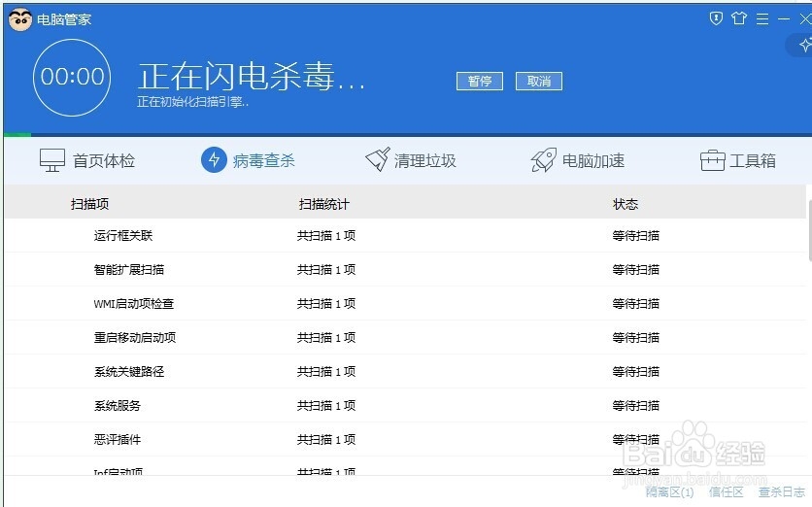Image resolution: width=812 pixels, height=507 pixels.
Task: Select the 运行框关联 scan item
Action: coord(123,236)
